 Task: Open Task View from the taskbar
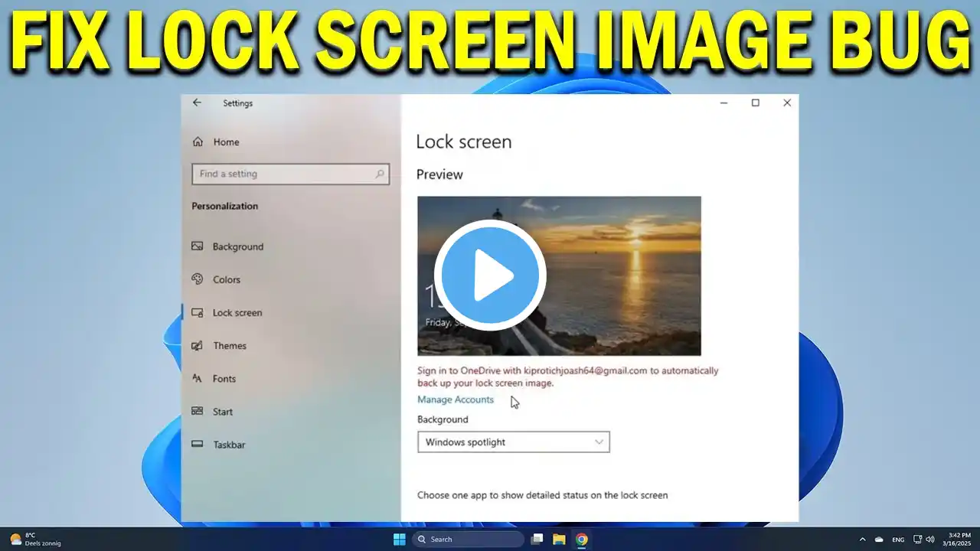pyautogui.click(x=537, y=539)
